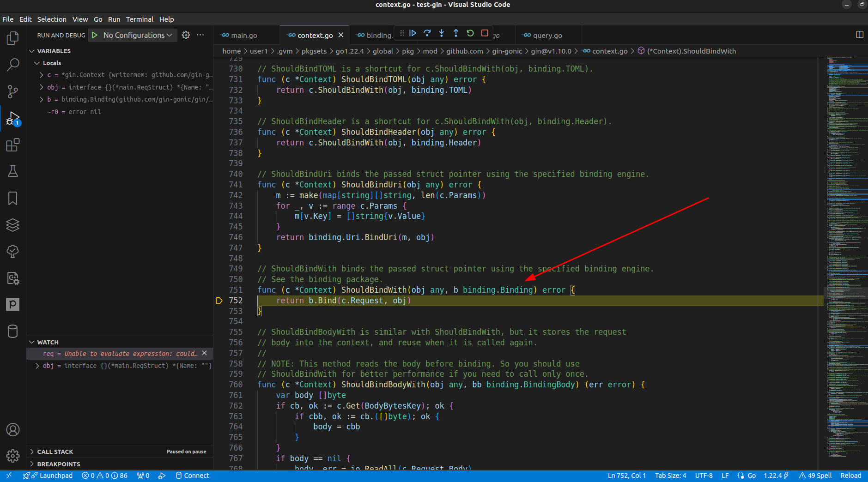The image size is (868, 482).
Task: Toggle the split editor layout icon
Action: click(860, 35)
